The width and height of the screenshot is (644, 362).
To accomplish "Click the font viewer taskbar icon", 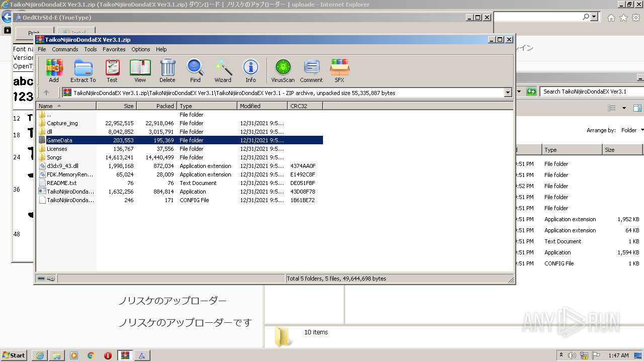I will tap(142, 355).
